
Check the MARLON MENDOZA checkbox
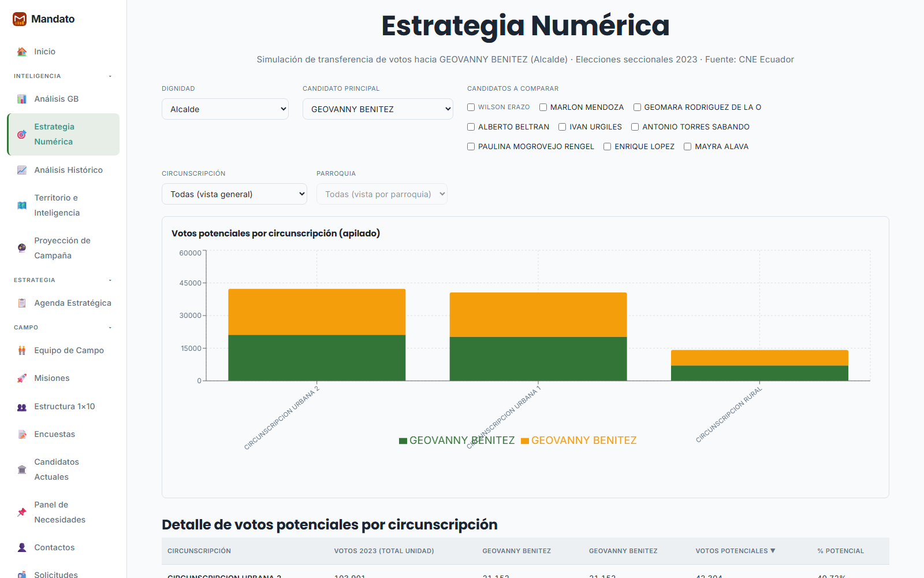tap(543, 108)
